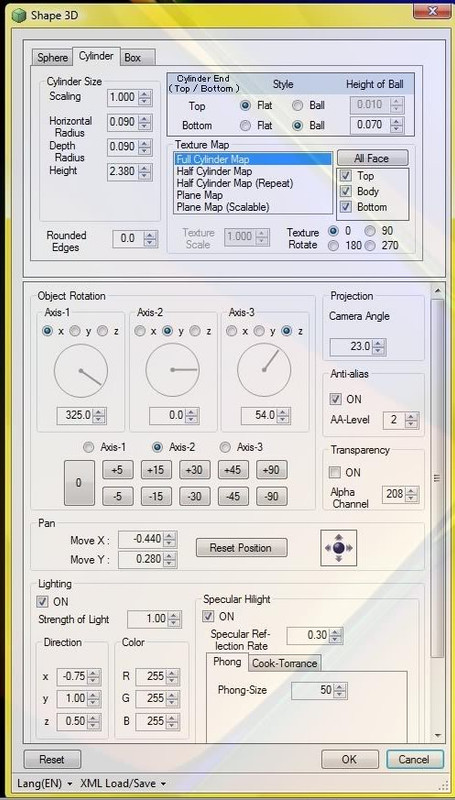Click the Rounded Edges spinner arrows
The height and width of the screenshot is (800, 455).
click(150, 239)
